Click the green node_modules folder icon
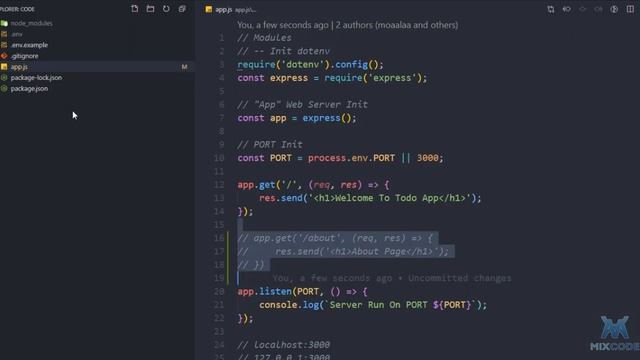 click(x=4, y=23)
